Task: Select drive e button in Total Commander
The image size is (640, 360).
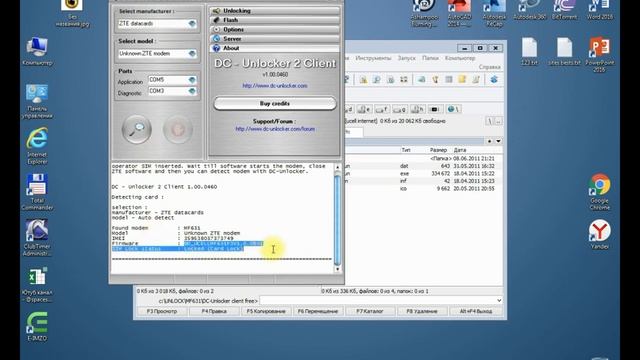Action: [x=364, y=109]
